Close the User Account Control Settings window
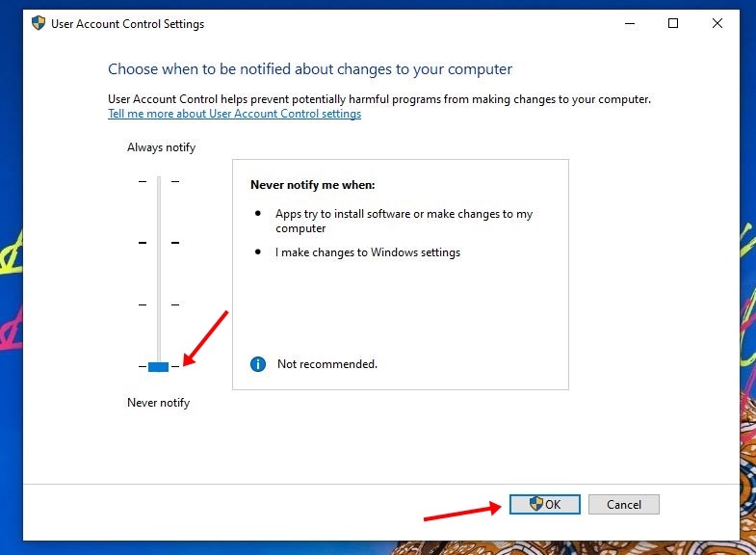 tap(717, 23)
